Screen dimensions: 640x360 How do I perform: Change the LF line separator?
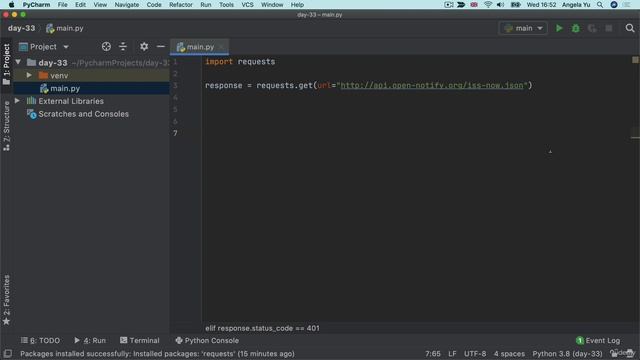point(452,354)
